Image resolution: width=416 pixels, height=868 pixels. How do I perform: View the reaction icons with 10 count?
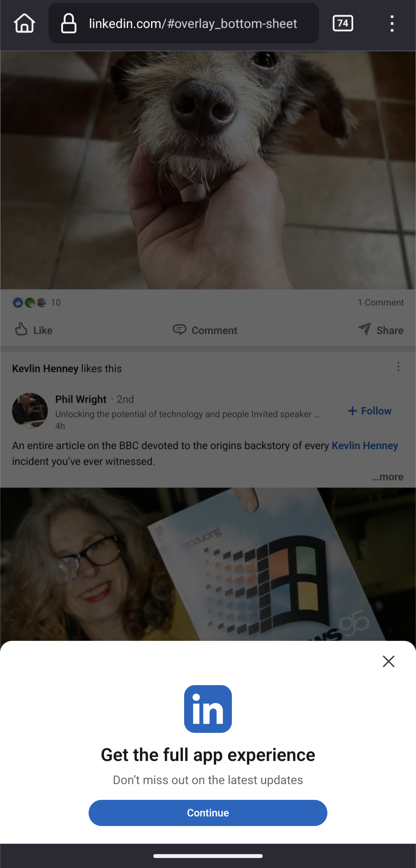click(x=37, y=303)
